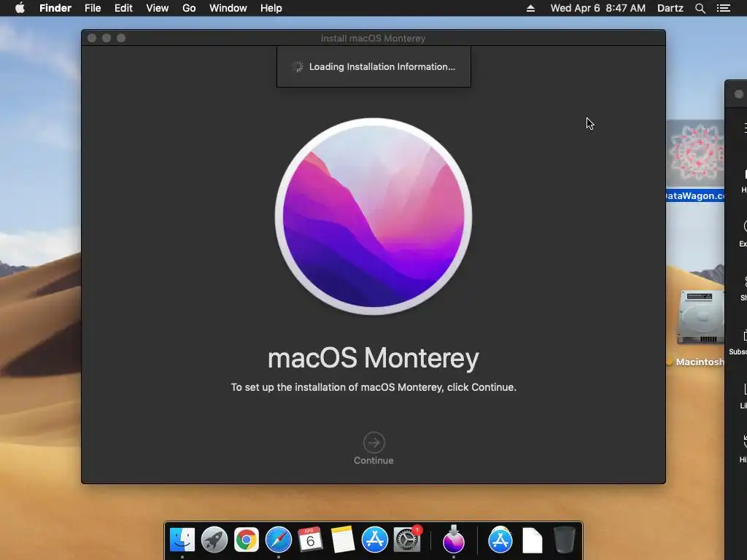Screen dimensions: 747x560
Task: Click the macOS Monterey logo image
Action: click(373, 216)
